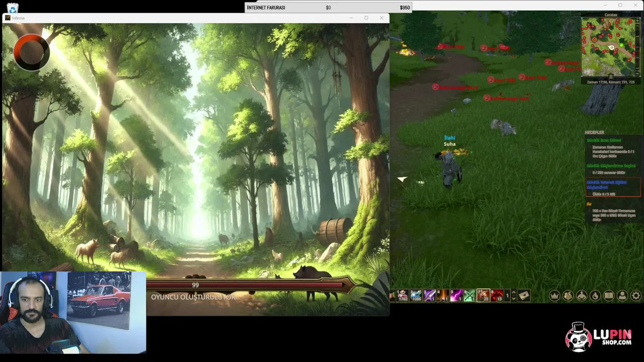Use the highlighted item in hotbar slot 7

tap(483, 296)
